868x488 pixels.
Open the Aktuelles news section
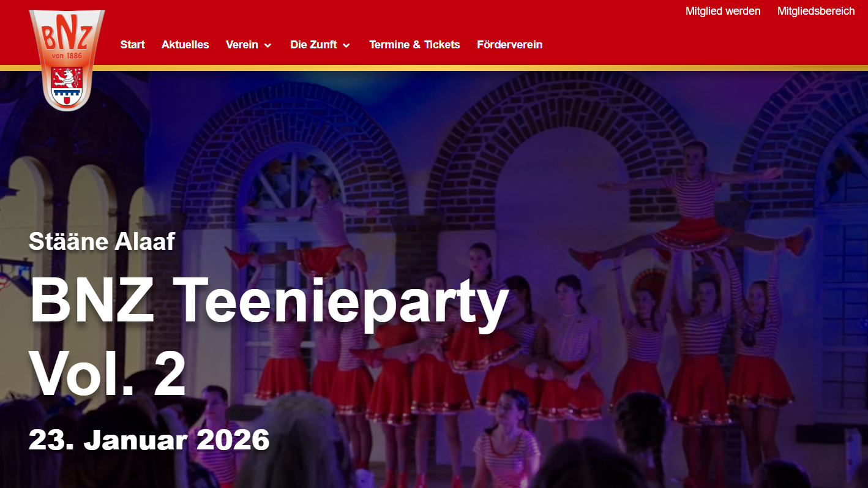tap(185, 45)
